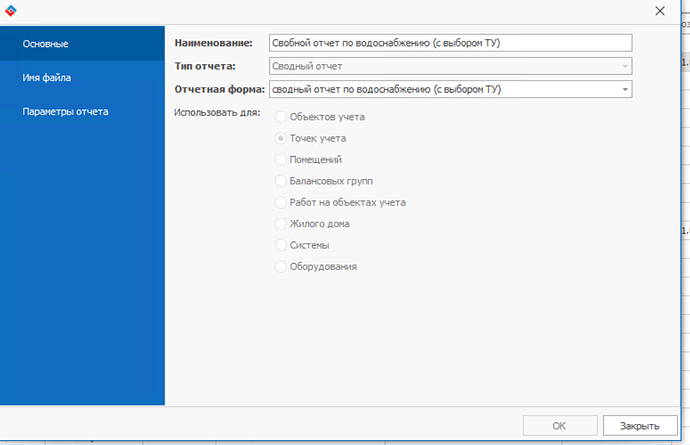Click the Отчетная форма label
The height and width of the screenshot is (445, 690).
coord(220,89)
